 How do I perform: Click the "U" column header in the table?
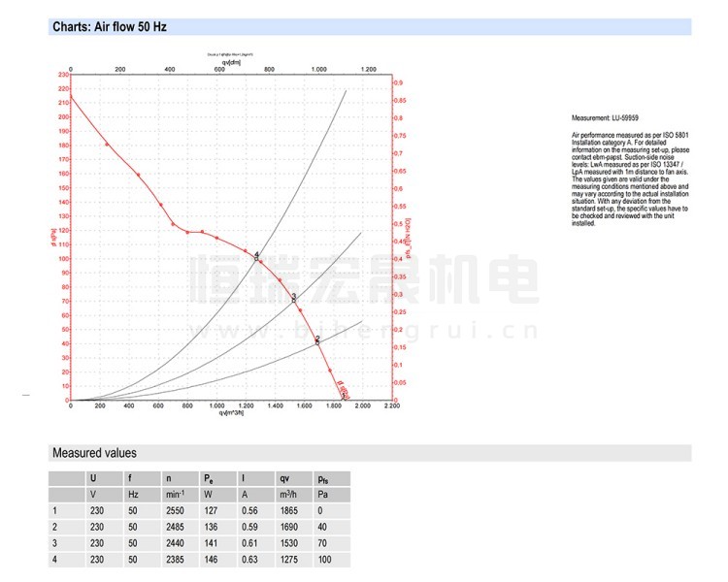93,478
